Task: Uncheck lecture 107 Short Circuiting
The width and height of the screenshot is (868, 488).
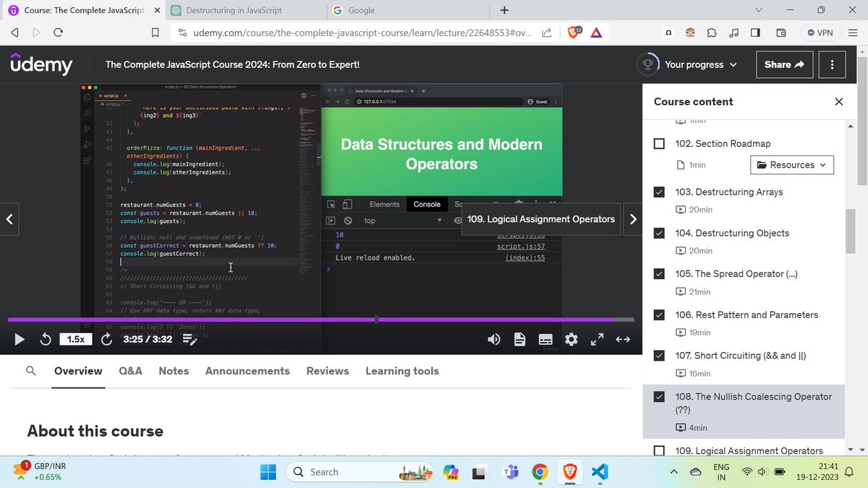Action: point(659,356)
